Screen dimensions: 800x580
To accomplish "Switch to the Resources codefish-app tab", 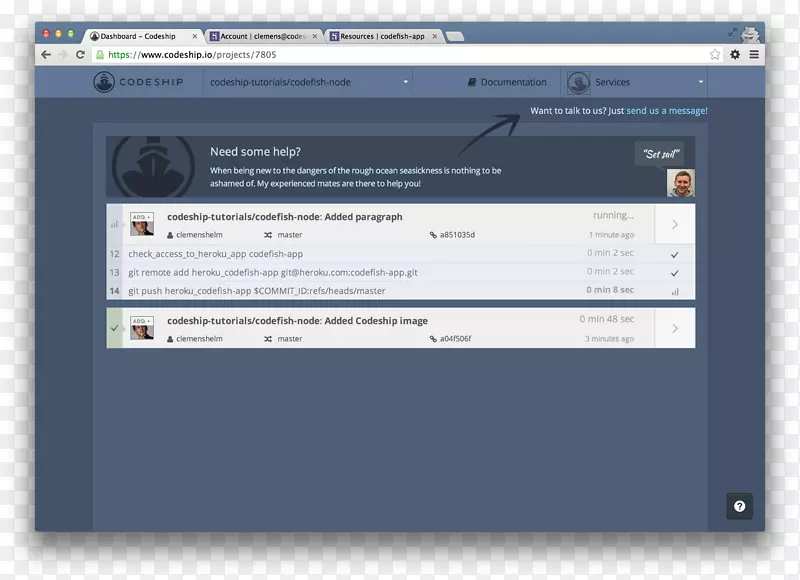I will (383, 35).
